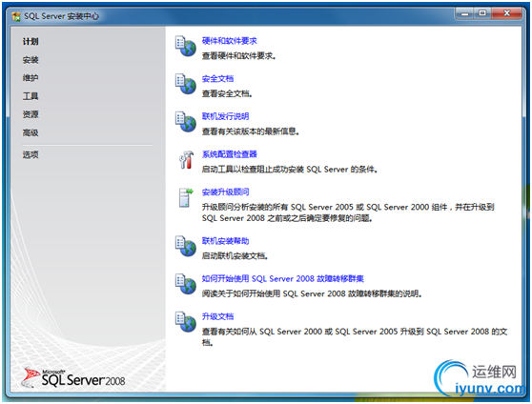The image size is (532, 404).
Task: Go to the 高级 page in the sidebar
Action: pyautogui.click(x=31, y=132)
